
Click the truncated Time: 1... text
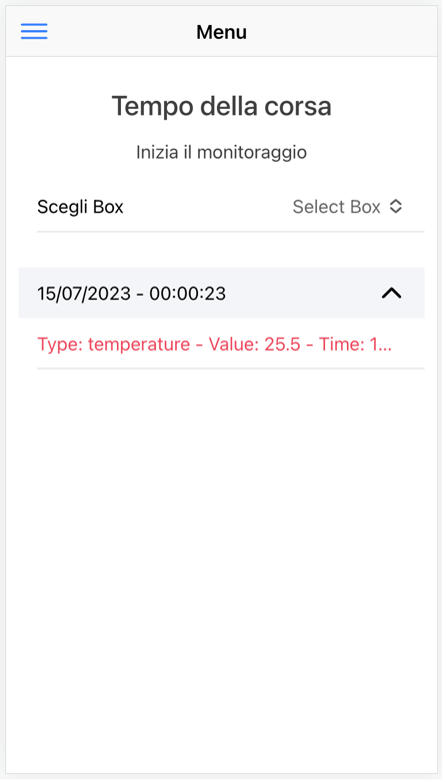coord(356,344)
